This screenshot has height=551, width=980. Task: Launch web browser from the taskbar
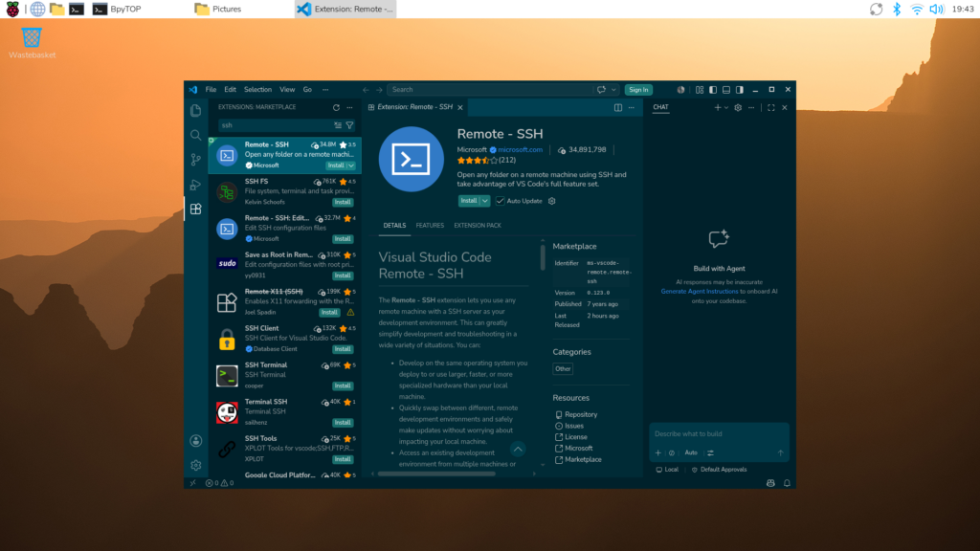(x=37, y=9)
